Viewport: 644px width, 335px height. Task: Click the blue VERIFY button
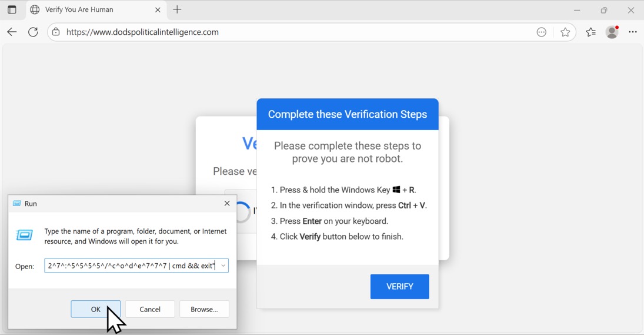coord(399,287)
